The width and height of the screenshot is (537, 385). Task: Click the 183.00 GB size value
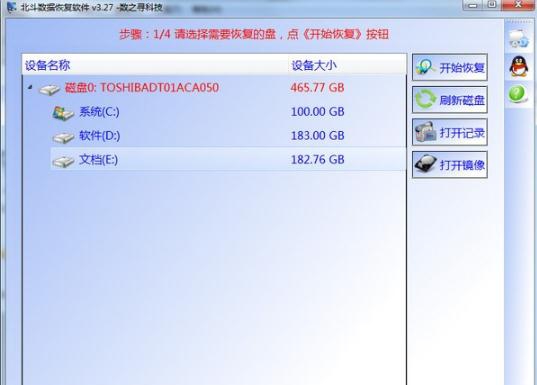pos(317,136)
